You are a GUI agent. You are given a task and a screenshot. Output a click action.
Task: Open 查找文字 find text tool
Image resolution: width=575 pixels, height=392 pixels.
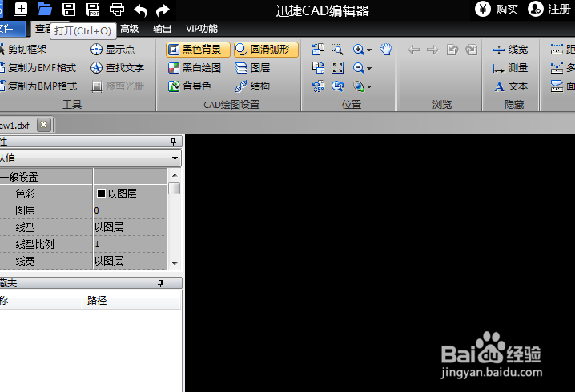coord(118,68)
